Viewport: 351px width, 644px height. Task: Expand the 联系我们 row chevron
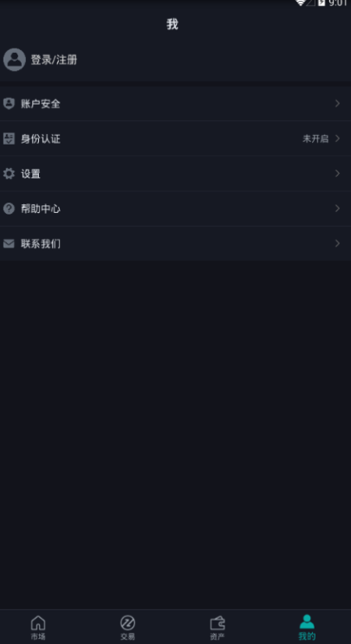337,243
